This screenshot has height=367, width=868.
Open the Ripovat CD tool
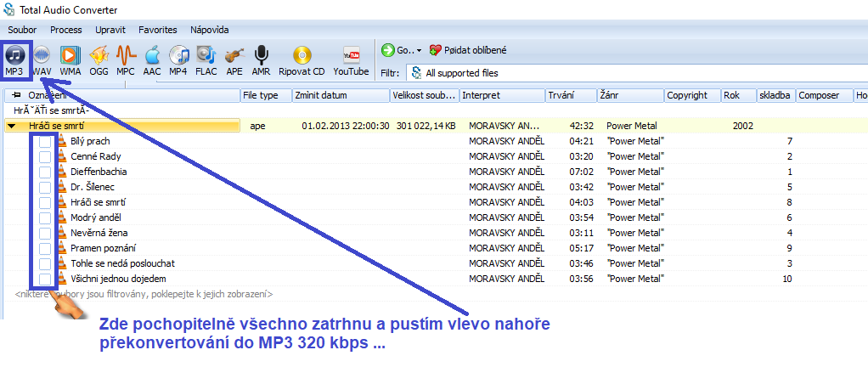(302, 59)
